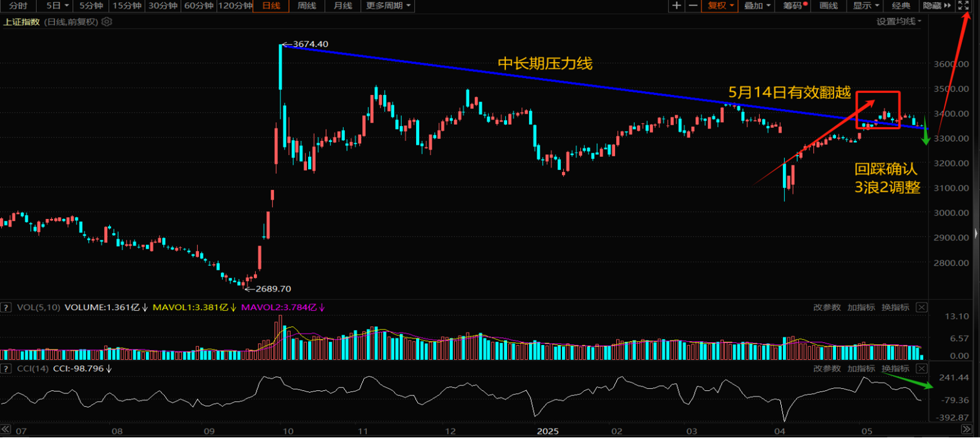The width and height of the screenshot is (980, 438).
Task: Switch to the 30分钟 period tab
Action: pyautogui.click(x=162, y=6)
